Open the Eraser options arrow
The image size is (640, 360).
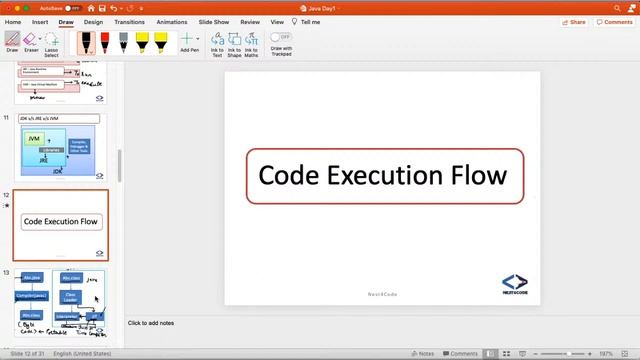(40, 39)
